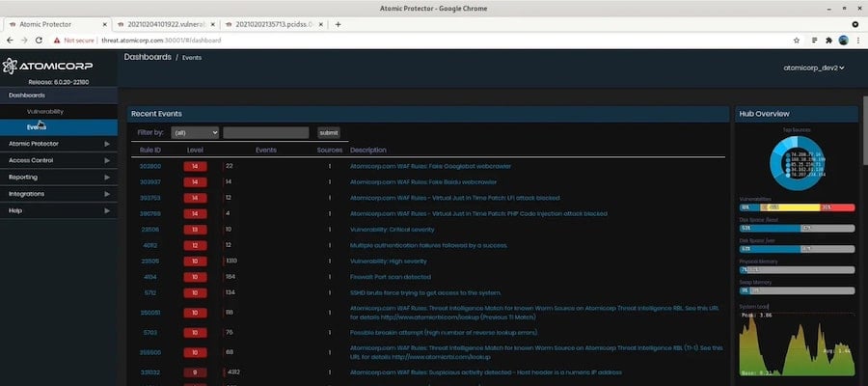Open Fake Googlebot webcrawler description link
Screen dimensions: 868x386
(x=431, y=166)
